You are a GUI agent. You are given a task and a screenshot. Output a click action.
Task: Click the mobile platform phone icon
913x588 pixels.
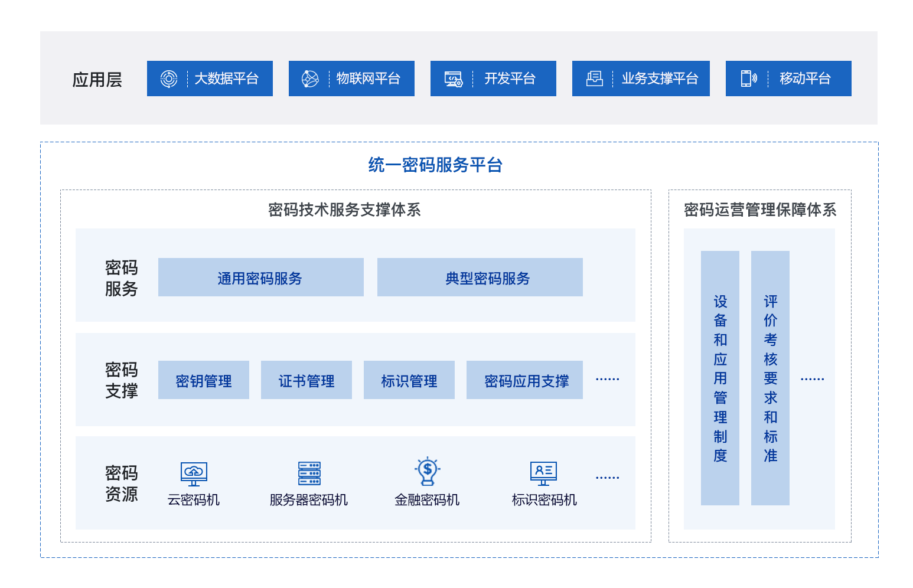pyautogui.click(x=749, y=79)
